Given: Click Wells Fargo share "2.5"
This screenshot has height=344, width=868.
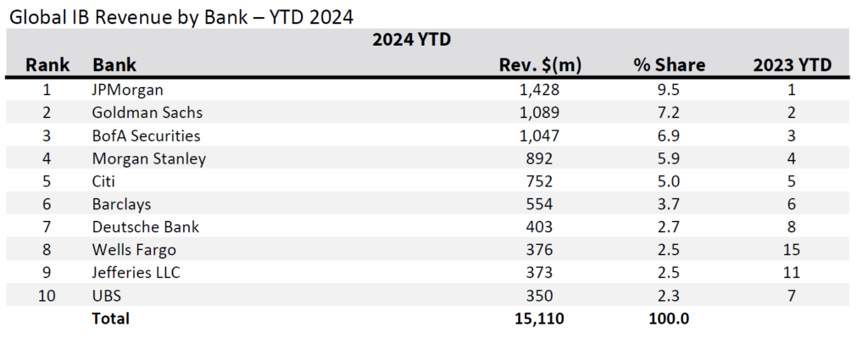Looking at the screenshot, I should click(x=670, y=250).
